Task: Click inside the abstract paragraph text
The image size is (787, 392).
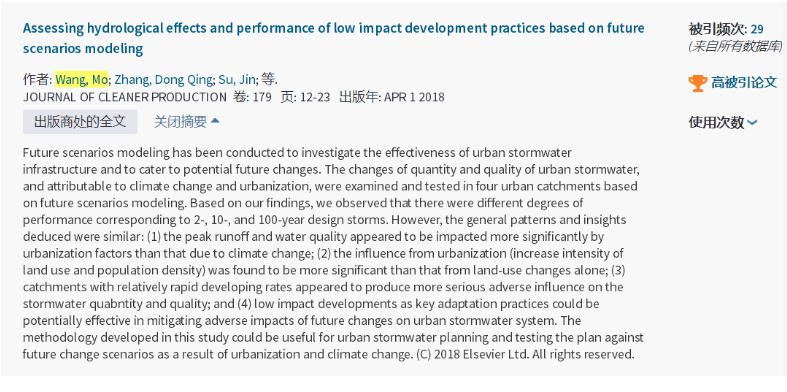Action: coord(333,253)
